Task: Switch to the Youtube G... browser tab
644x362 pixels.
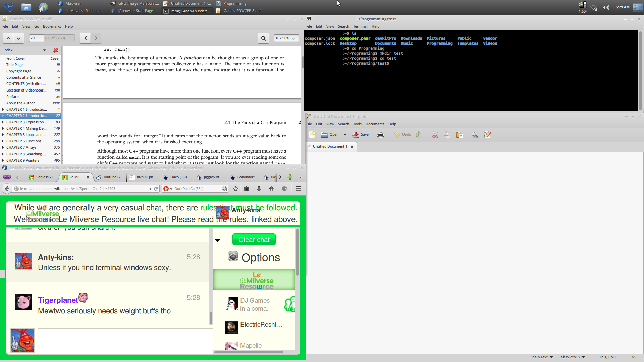Action: [110, 177]
